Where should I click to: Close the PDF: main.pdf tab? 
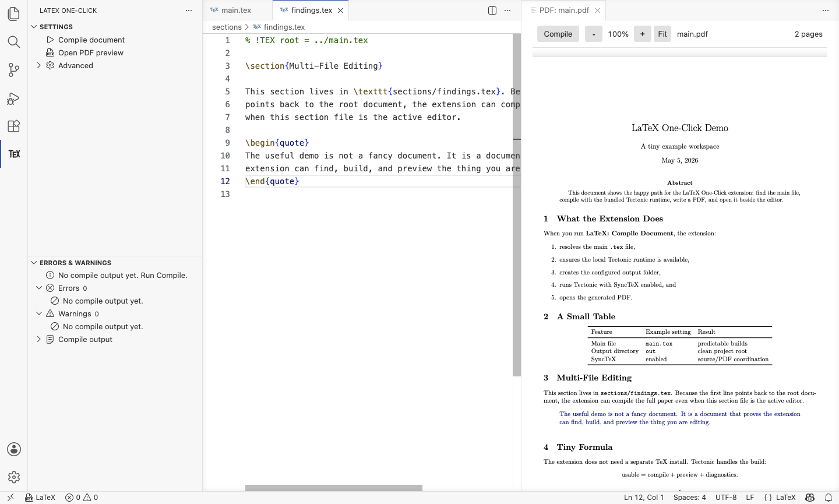597,10
